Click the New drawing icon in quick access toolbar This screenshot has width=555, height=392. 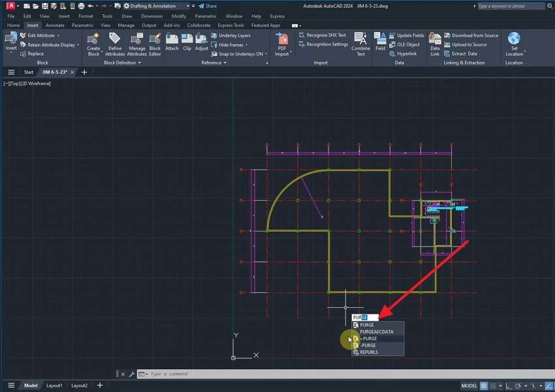[27, 6]
